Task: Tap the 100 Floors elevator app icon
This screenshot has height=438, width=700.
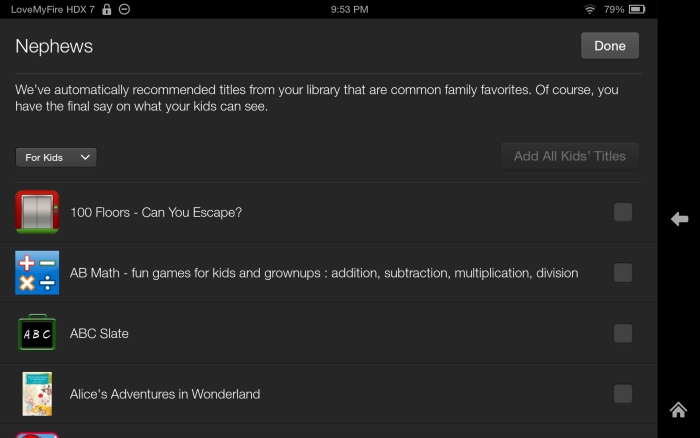Action: [x=37, y=212]
